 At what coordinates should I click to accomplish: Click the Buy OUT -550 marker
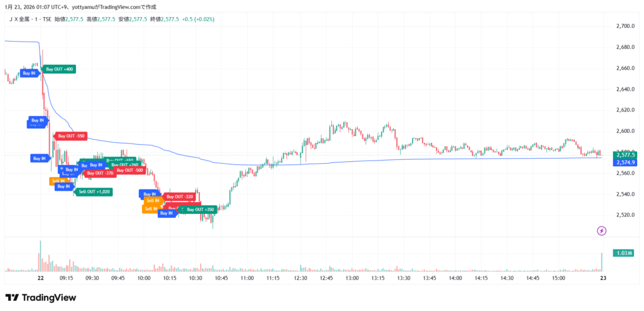click(72, 136)
